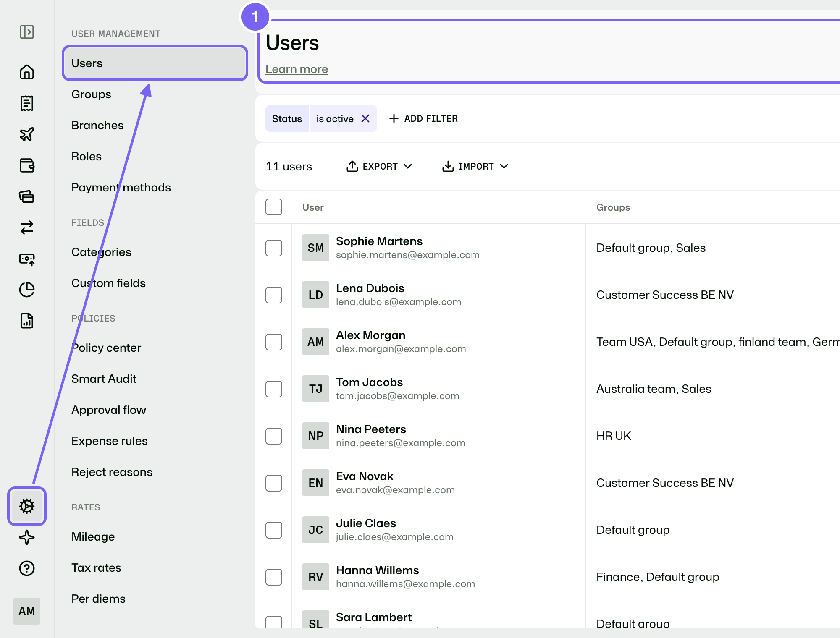
Task: Open Eva Novak's user name
Action: click(x=365, y=476)
